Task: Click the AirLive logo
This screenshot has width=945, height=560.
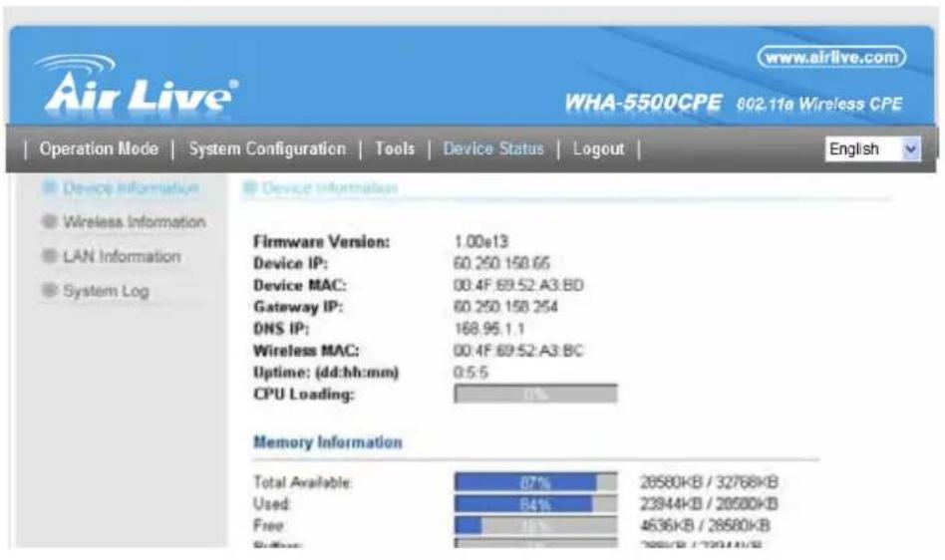Action: [x=137, y=85]
